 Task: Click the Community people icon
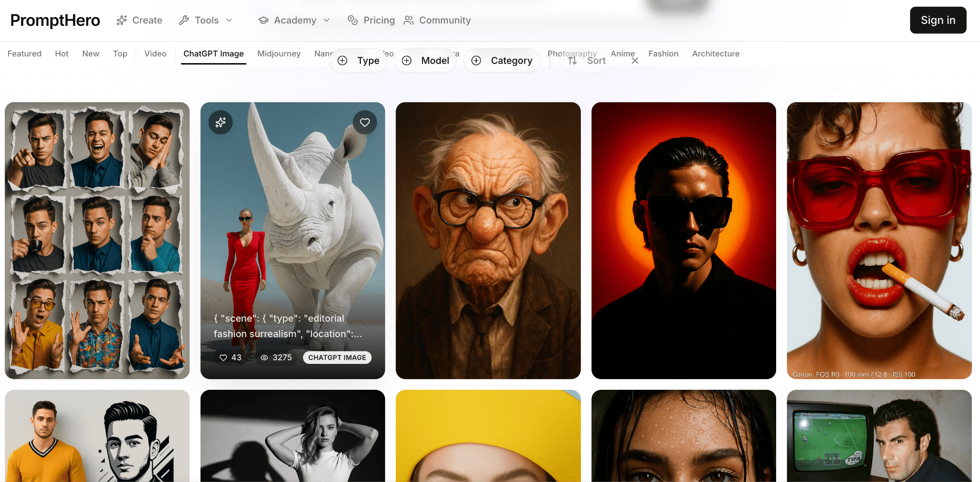click(408, 20)
